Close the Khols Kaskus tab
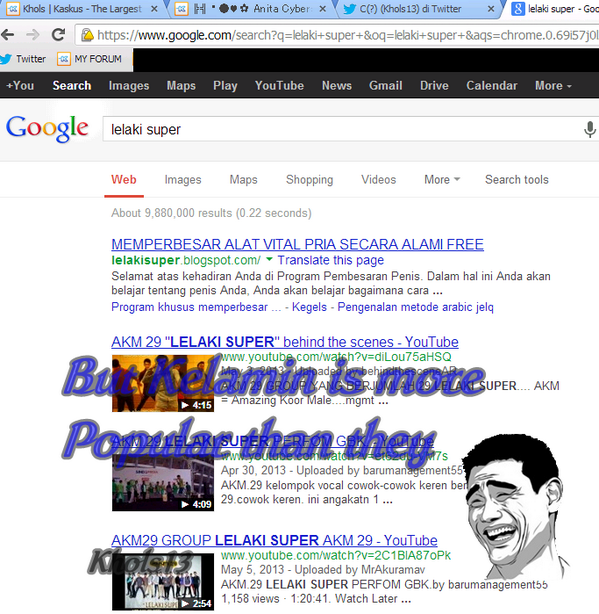 [154, 9]
